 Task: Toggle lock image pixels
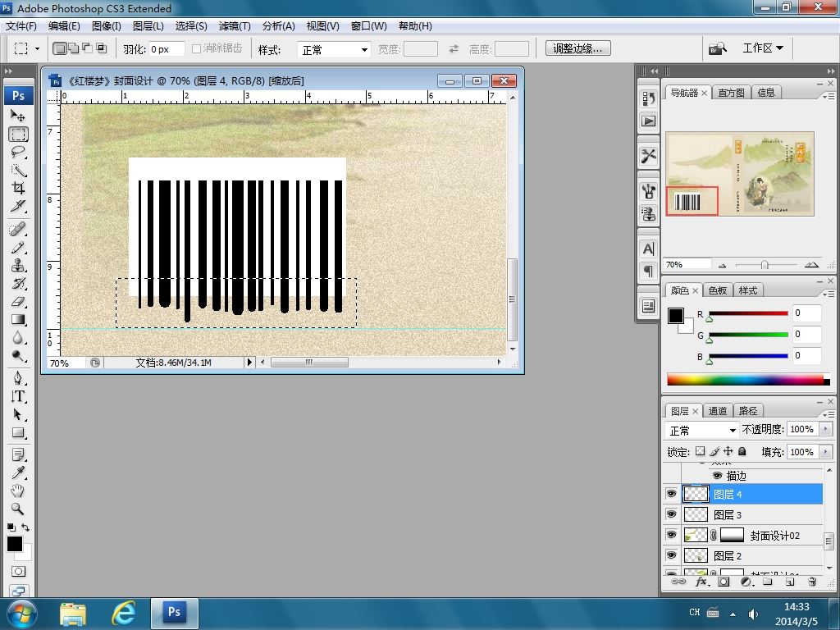714,451
